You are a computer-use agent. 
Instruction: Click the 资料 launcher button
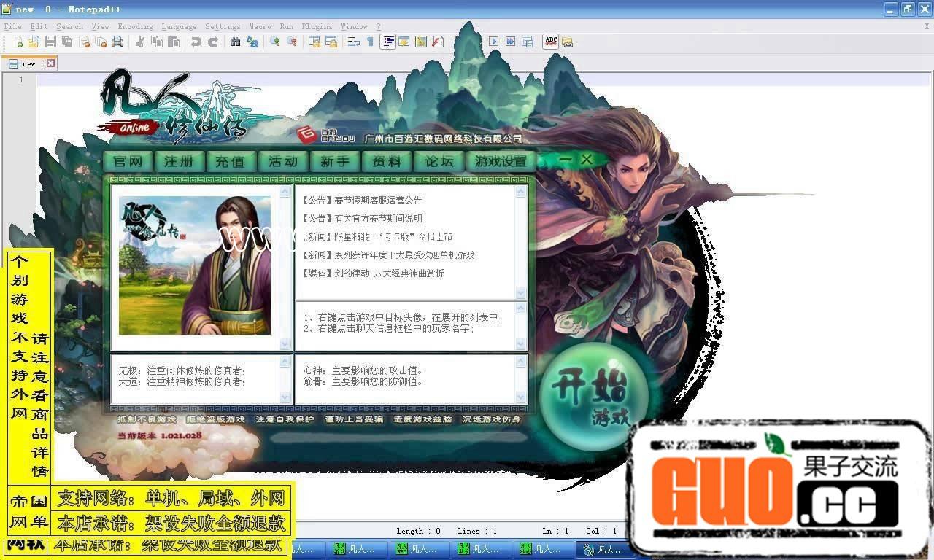(387, 161)
